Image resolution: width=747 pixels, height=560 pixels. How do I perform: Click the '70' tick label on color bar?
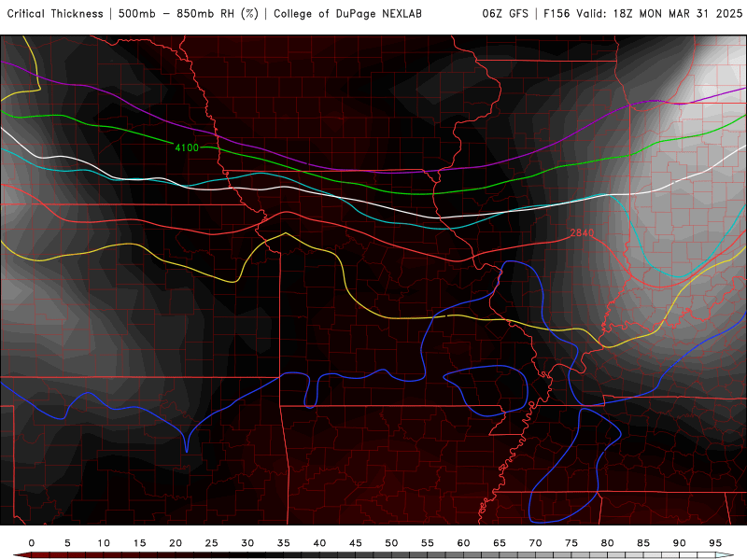(x=535, y=543)
